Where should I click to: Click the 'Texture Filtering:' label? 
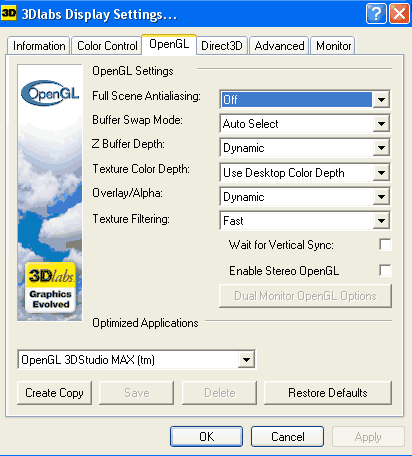(x=131, y=219)
